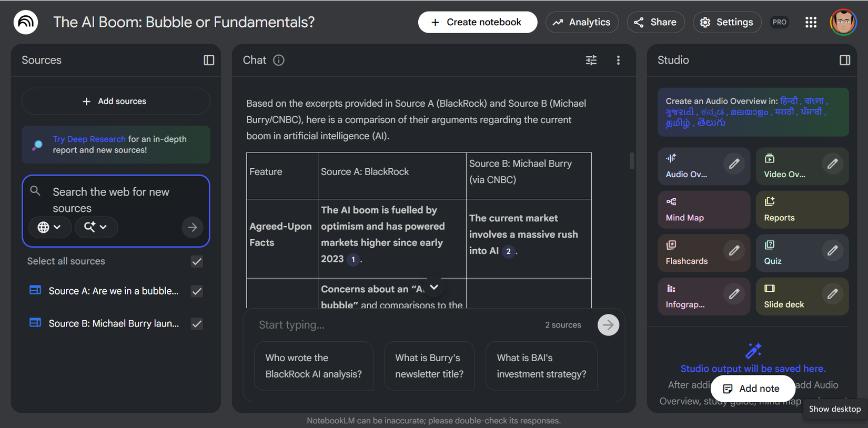Toggle Select all sources checkbox

point(197,261)
